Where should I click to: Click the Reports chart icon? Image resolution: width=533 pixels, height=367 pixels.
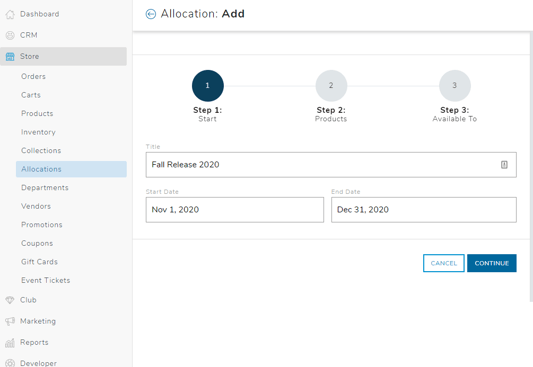pos(10,343)
